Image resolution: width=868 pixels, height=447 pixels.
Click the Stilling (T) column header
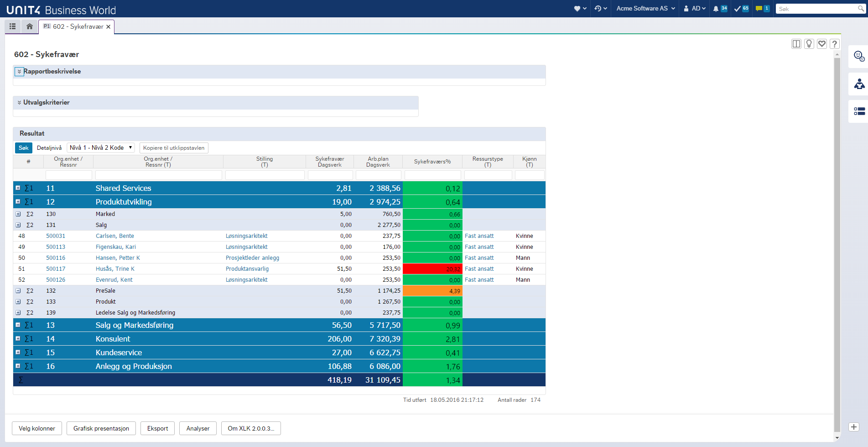(x=265, y=162)
